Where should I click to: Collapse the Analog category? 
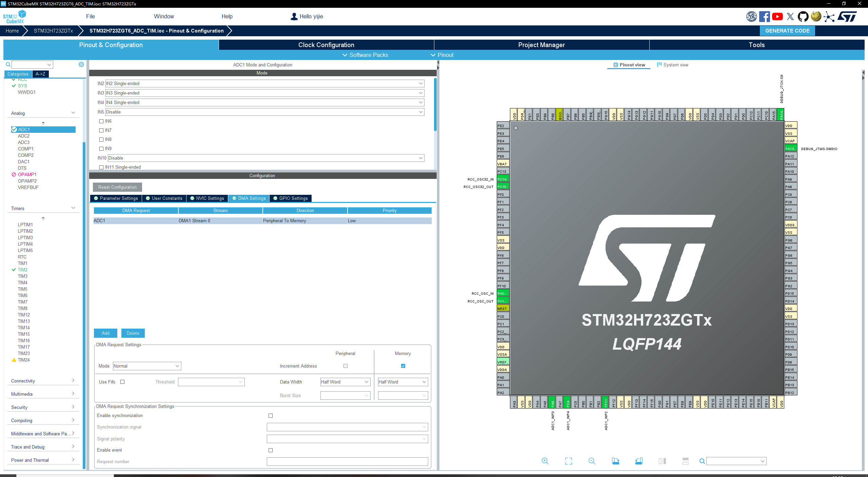[x=43, y=113]
